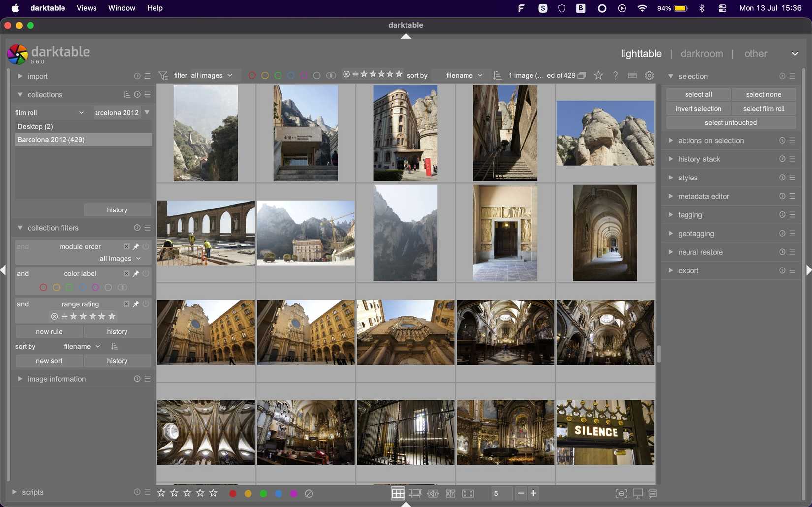
Task: Toggle yellow color label filter in top toolbar
Action: pos(265,75)
